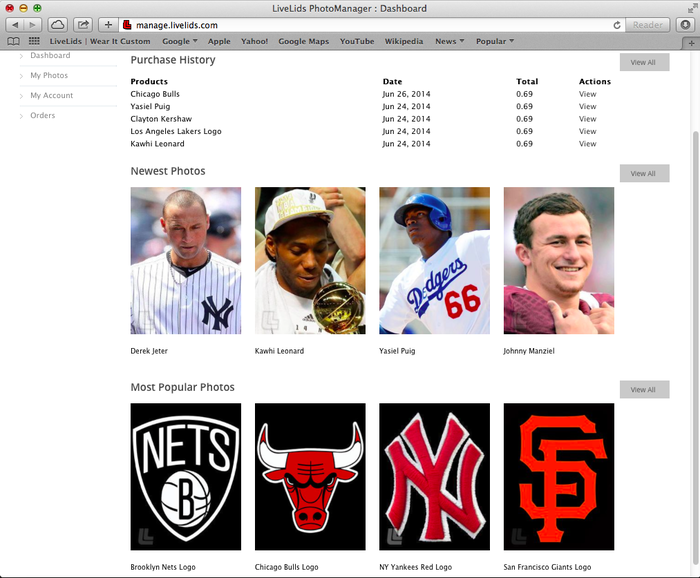Select My Photos in the sidebar
The height and width of the screenshot is (578, 700).
tap(49, 75)
